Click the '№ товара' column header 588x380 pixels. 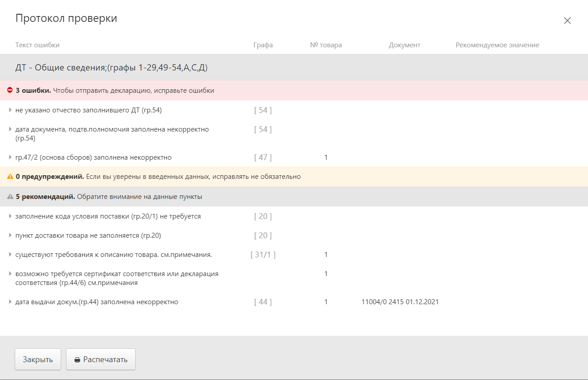[x=326, y=45]
